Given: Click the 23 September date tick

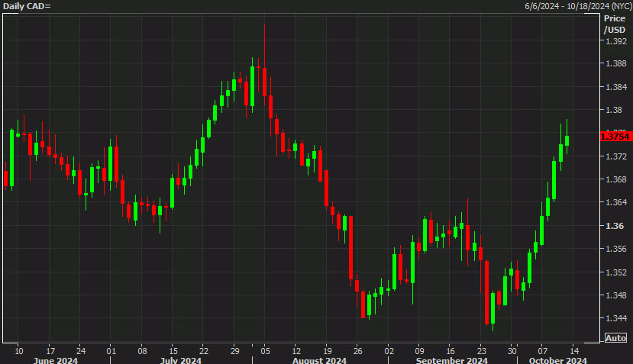Looking at the screenshot, I should [482, 351].
